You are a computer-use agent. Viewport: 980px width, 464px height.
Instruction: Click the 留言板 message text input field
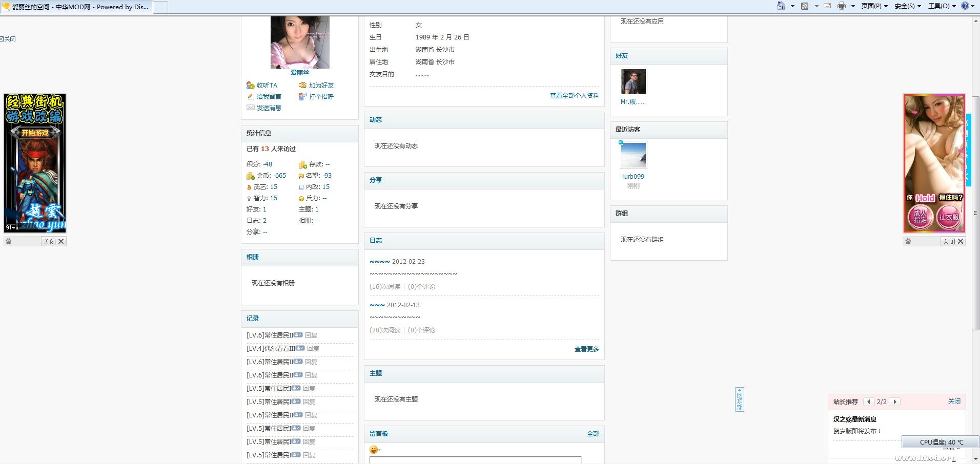[x=475, y=460]
